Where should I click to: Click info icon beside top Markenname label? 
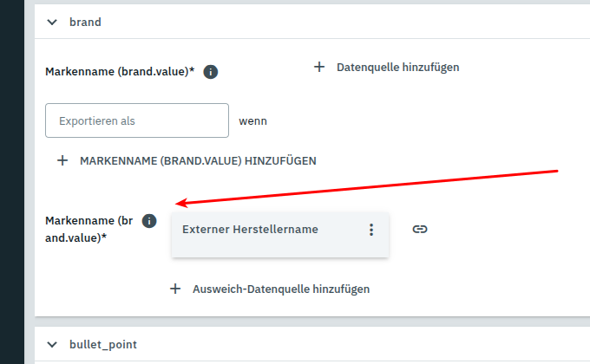click(x=210, y=72)
